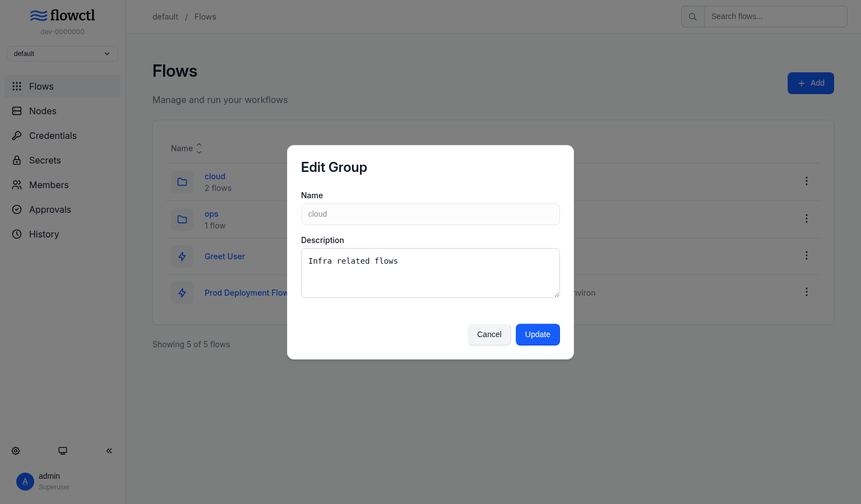
Task: Sort the table by Name column
Action: (x=186, y=148)
